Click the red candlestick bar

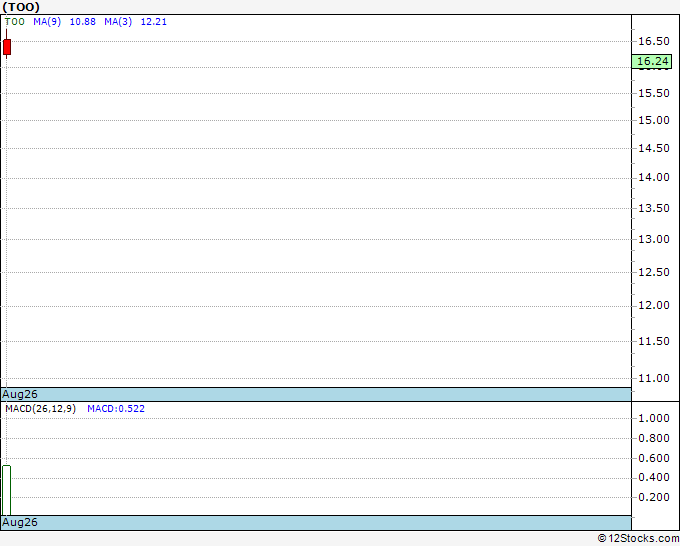(x=7, y=47)
